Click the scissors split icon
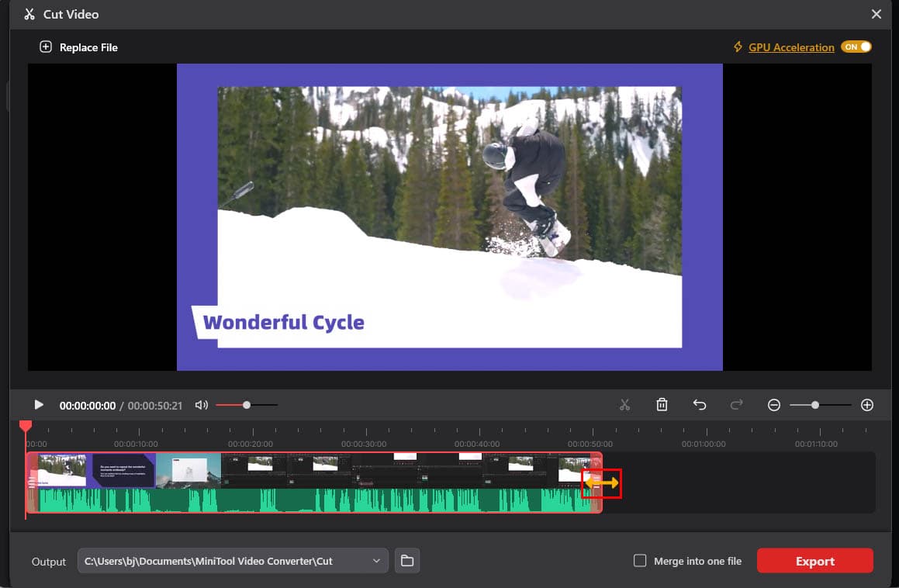Viewport: 899px width, 588px height. pyautogui.click(x=625, y=405)
